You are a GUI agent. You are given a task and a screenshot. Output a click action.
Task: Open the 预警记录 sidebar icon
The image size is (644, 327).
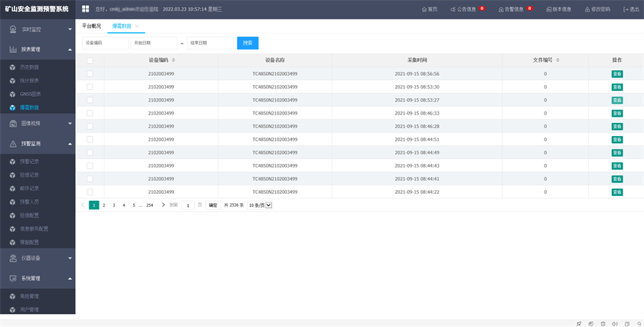tap(12, 162)
